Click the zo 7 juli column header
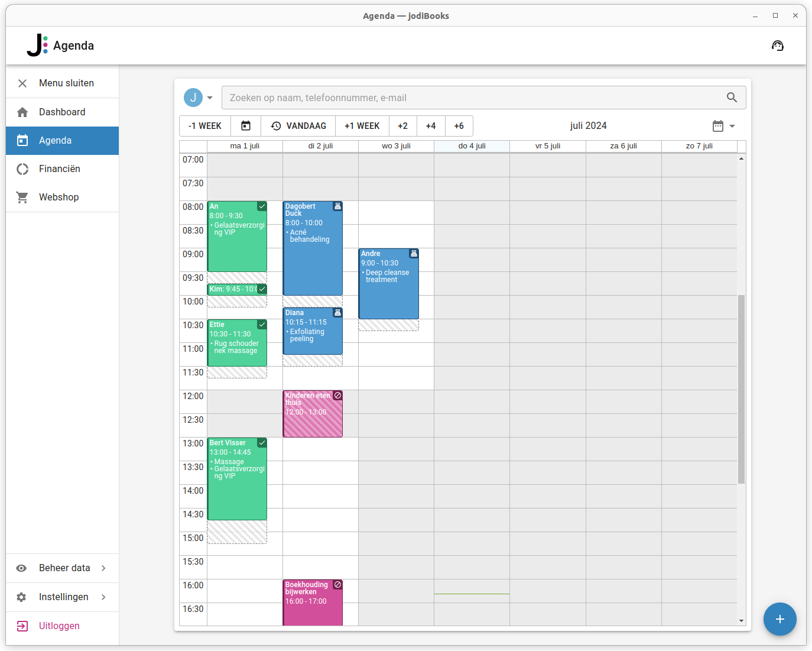Viewport: 812px width, 651px height. tap(699, 146)
